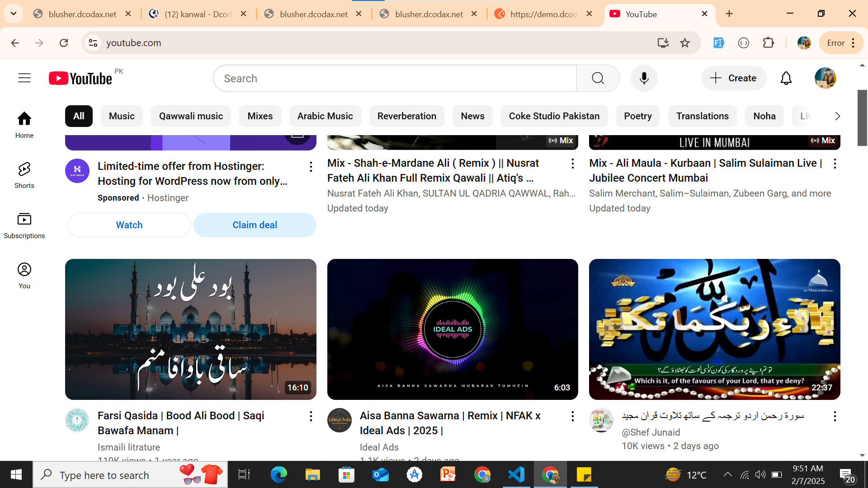Switch to the kanwal Dcodax tab
The height and width of the screenshot is (488, 868).
[198, 14]
